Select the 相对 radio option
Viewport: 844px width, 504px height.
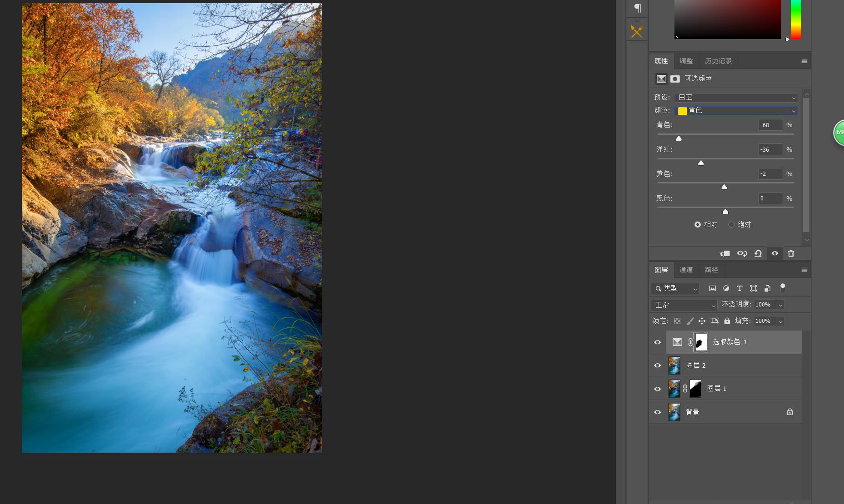pyautogui.click(x=698, y=224)
